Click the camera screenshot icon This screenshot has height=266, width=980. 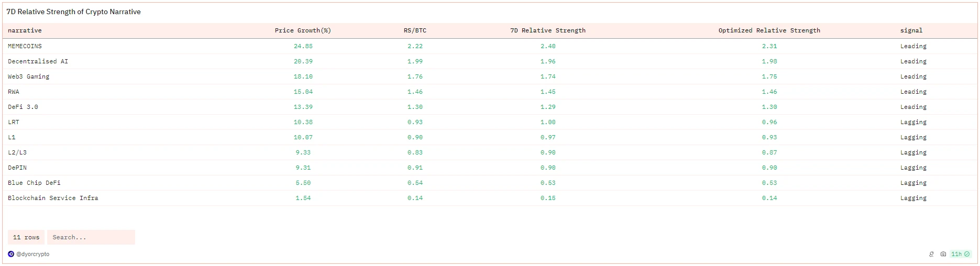(943, 254)
